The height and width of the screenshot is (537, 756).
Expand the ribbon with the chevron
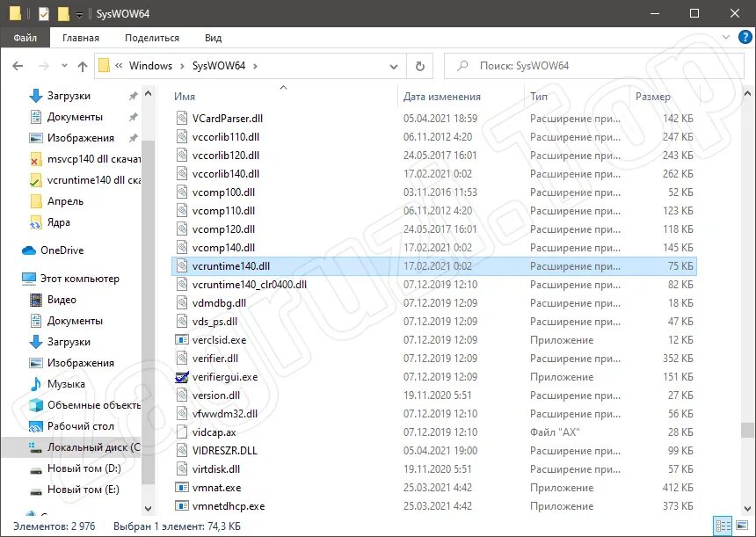pyautogui.click(x=726, y=38)
